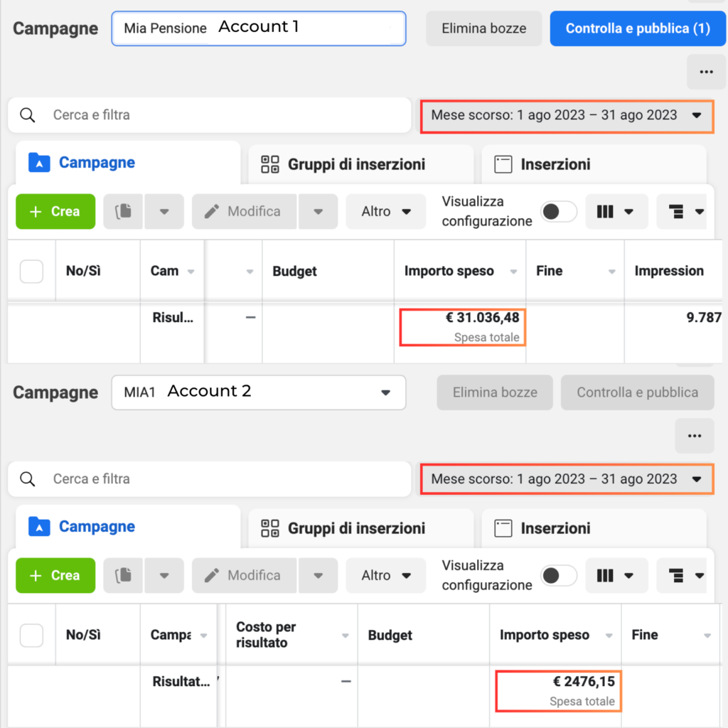The height and width of the screenshot is (728, 728).
Task: Click the duplicate icon in Account 1 toolbar
Action: tap(123, 212)
